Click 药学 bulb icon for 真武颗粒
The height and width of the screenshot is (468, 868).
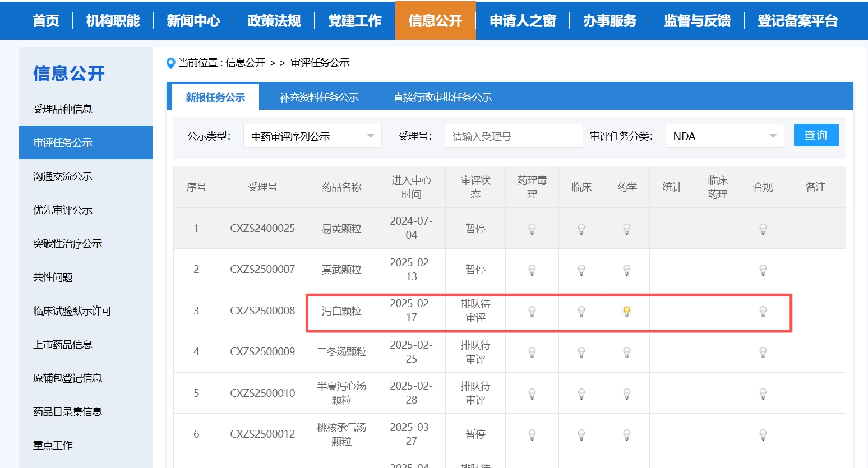(627, 270)
